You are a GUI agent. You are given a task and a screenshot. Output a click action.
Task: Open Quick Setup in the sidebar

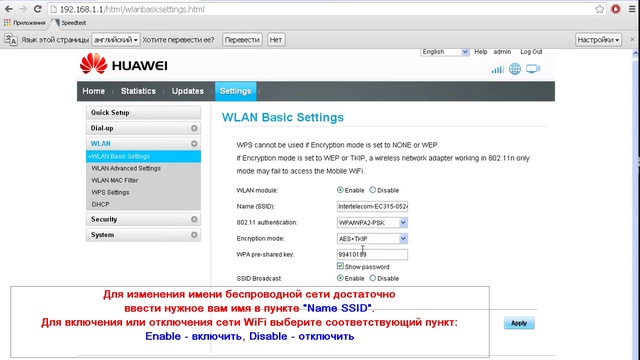point(143,113)
